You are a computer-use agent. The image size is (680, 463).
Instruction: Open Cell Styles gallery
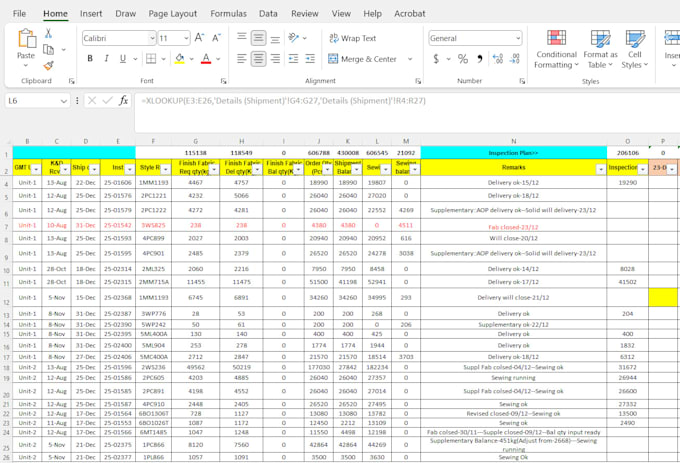pyautogui.click(x=634, y=49)
